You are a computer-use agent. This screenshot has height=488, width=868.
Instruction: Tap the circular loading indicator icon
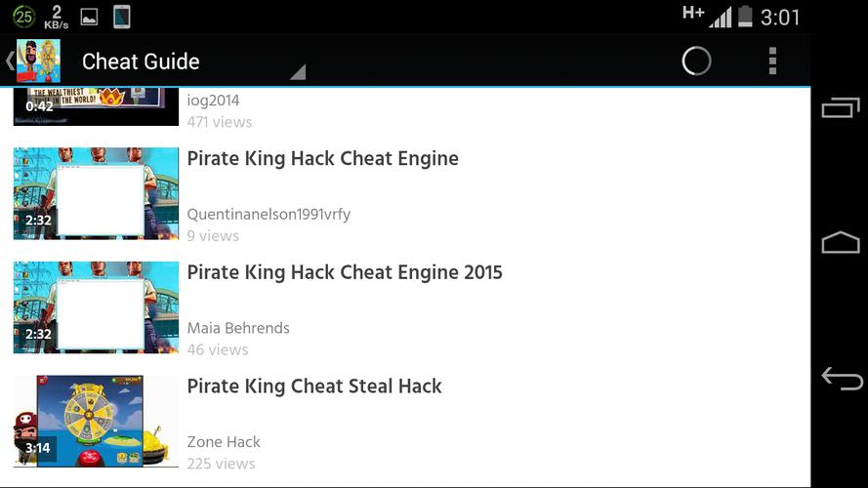(x=696, y=61)
